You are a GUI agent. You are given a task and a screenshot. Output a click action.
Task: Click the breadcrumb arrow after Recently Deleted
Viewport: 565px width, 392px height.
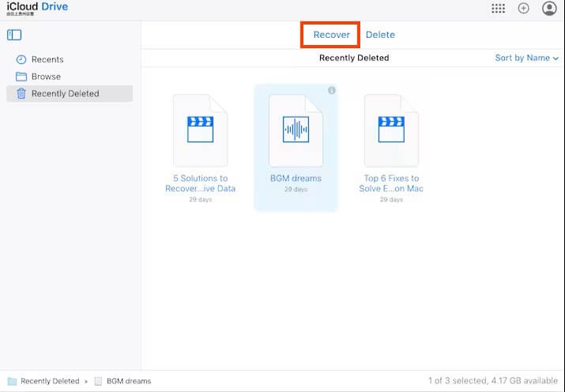[86, 382]
